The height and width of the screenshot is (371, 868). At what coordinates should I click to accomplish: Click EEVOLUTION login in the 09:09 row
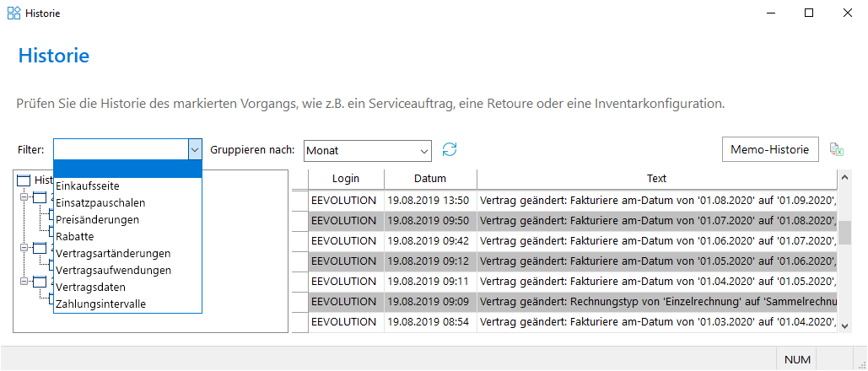click(346, 302)
